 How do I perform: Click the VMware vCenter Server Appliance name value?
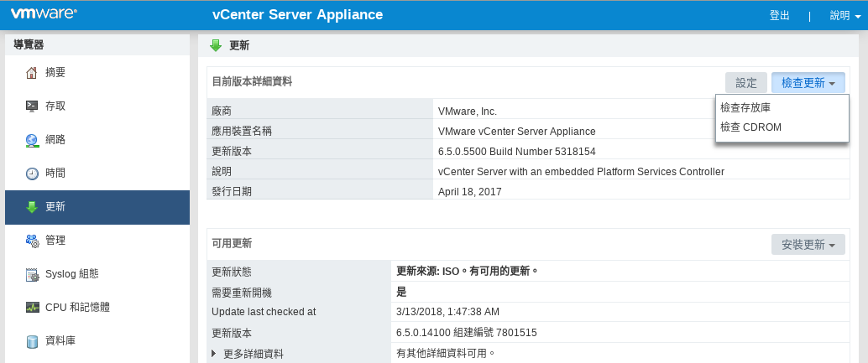pos(516,132)
